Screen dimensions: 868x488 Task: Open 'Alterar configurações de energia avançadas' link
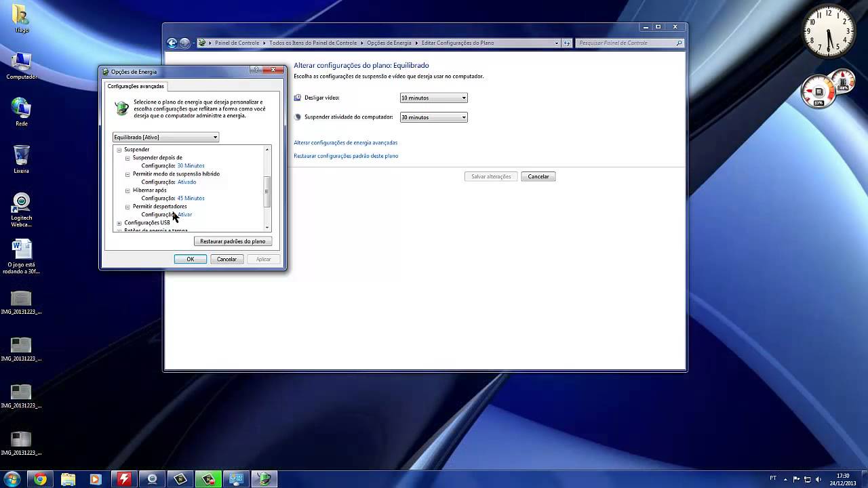(346, 142)
